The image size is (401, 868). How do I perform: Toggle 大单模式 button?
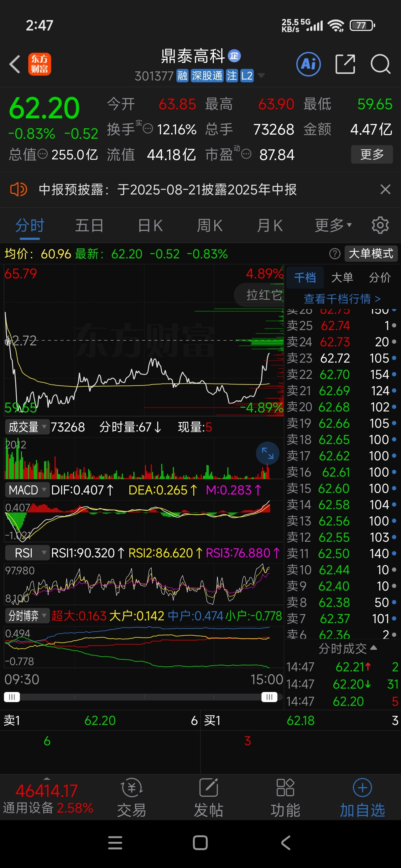pos(371,253)
